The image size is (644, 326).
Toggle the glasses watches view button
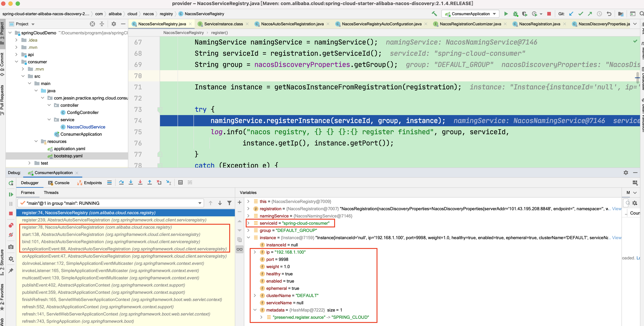click(240, 249)
